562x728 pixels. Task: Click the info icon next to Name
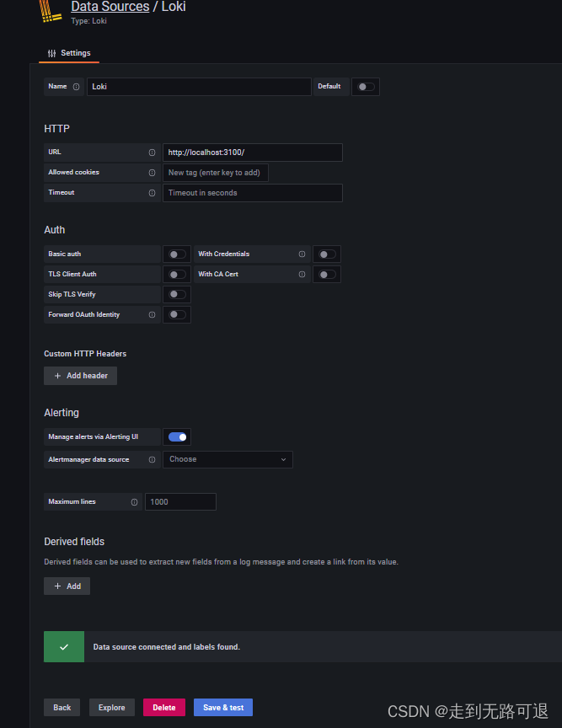coord(76,87)
